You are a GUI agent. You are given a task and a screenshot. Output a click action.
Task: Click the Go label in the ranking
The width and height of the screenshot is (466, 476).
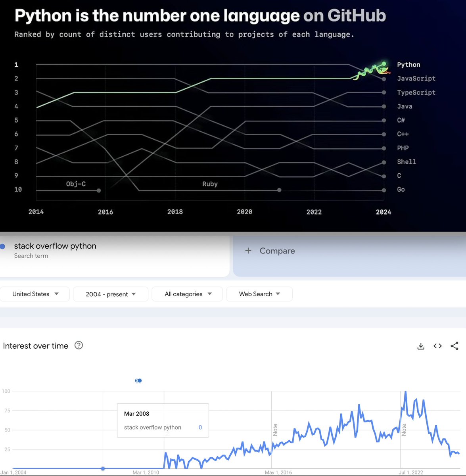401,190
